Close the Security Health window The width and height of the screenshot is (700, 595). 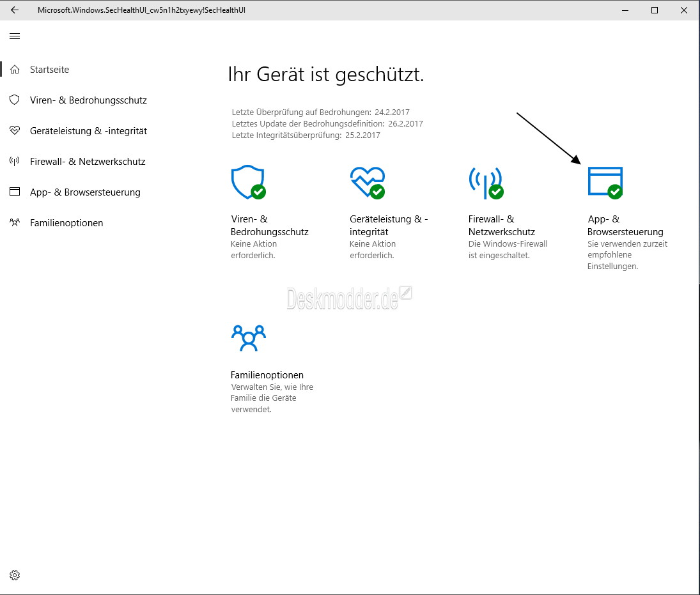[684, 10]
